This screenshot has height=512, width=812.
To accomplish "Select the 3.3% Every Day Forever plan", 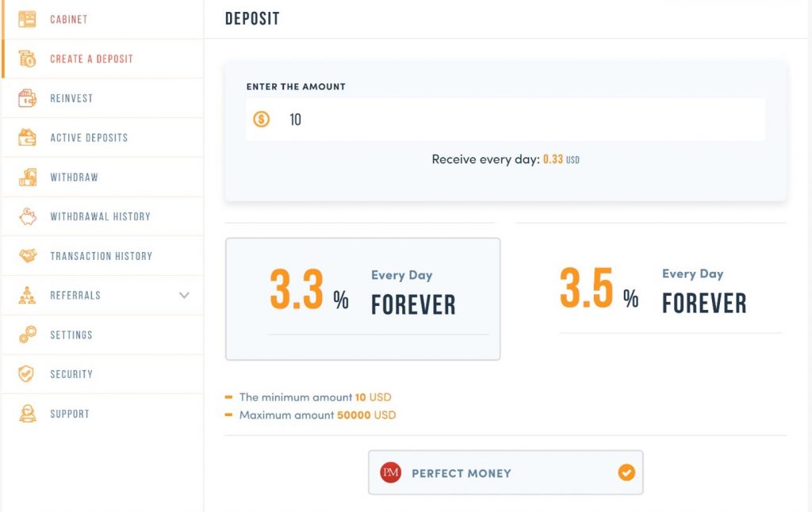I will click(x=362, y=300).
